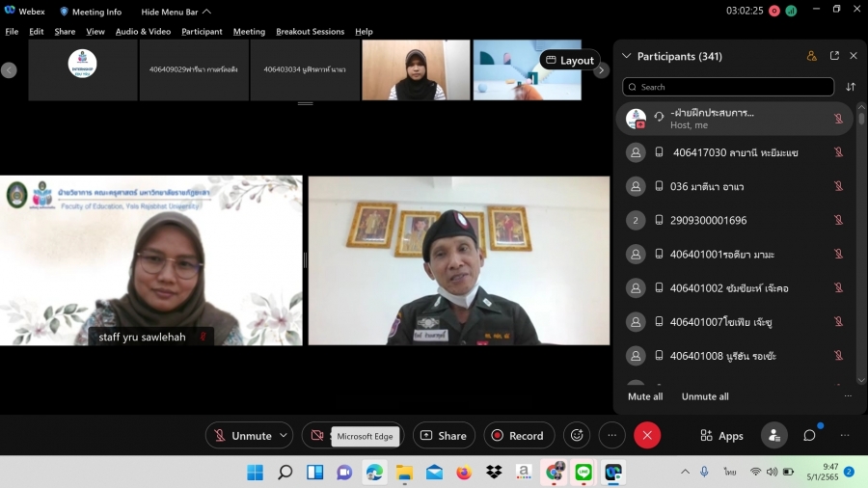This screenshot has height=488, width=868.
Task: Open the Audio & Video menu
Action: [x=143, y=32]
